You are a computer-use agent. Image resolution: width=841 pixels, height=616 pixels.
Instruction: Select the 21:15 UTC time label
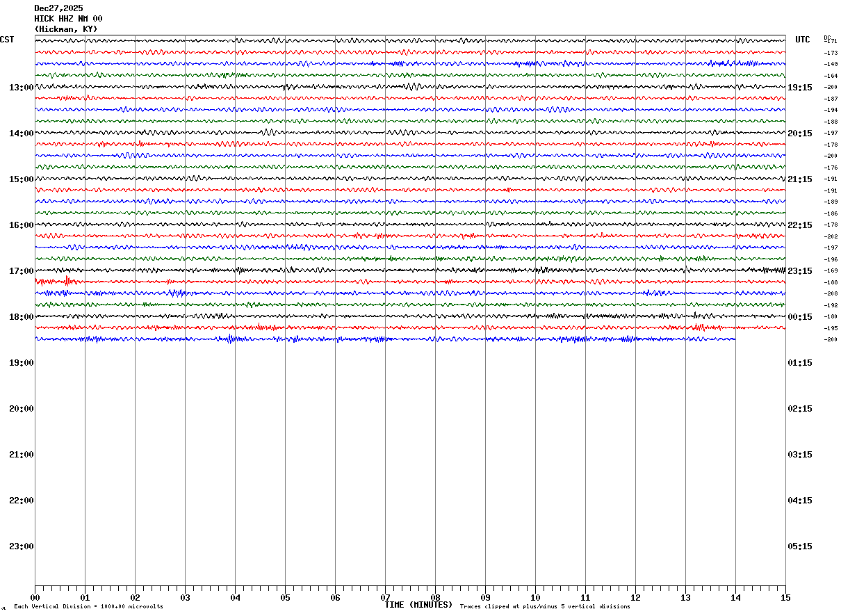point(800,179)
